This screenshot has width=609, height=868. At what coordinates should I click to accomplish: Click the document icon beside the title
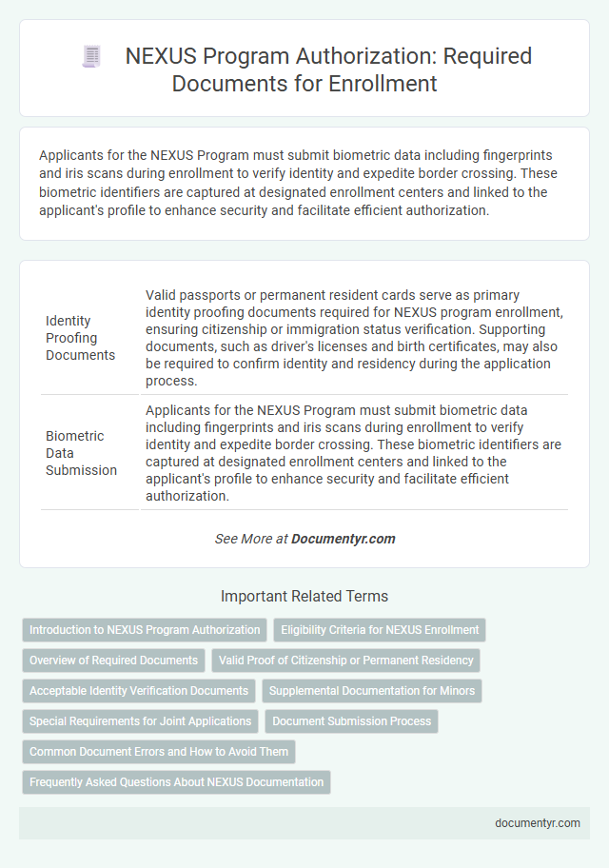coord(92,58)
